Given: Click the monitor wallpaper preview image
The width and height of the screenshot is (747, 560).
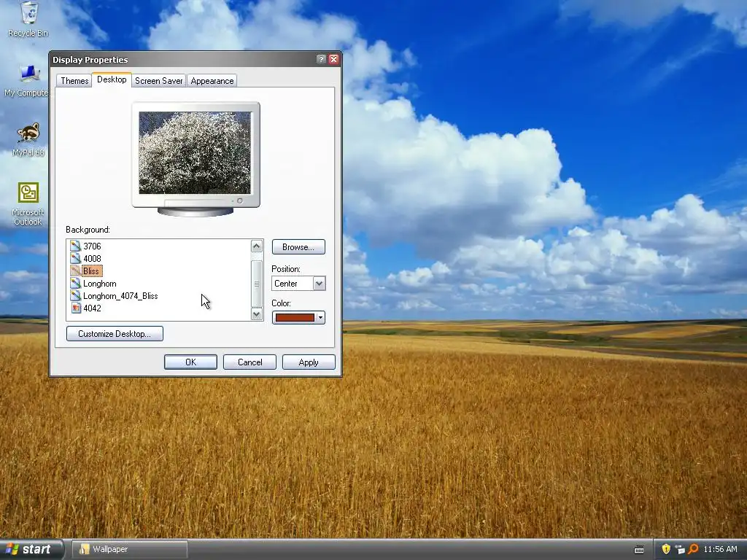Looking at the screenshot, I should (195, 152).
